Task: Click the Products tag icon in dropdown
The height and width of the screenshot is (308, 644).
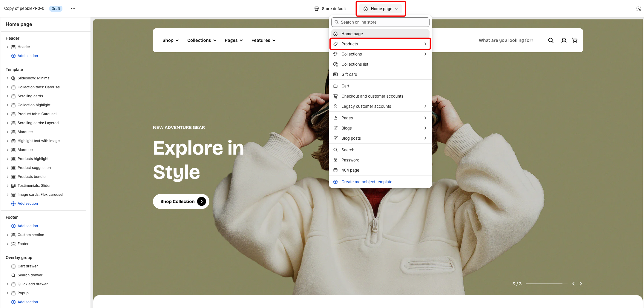Action: pyautogui.click(x=335, y=44)
